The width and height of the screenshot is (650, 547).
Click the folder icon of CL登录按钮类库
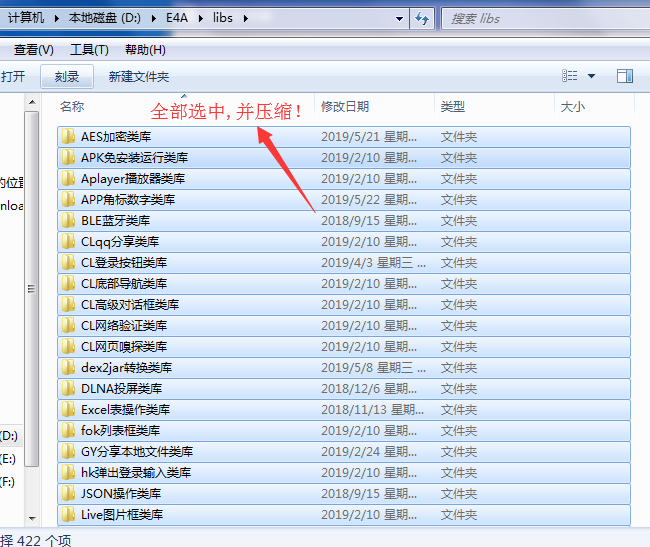pos(68,262)
